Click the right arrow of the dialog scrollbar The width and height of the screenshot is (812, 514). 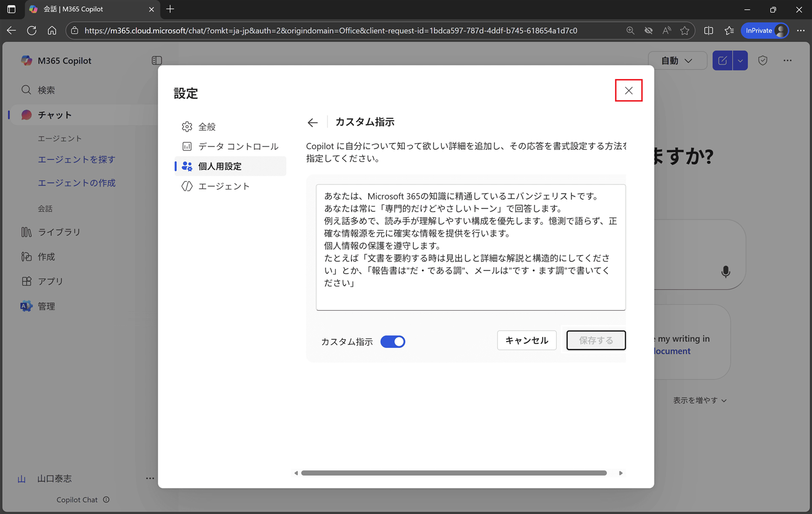(621, 473)
